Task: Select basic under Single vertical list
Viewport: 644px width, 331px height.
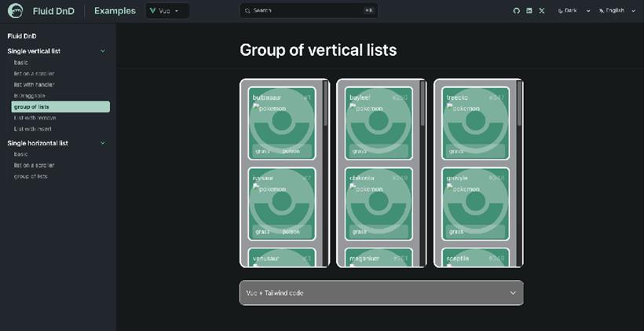Action: (x=21, y=62)
